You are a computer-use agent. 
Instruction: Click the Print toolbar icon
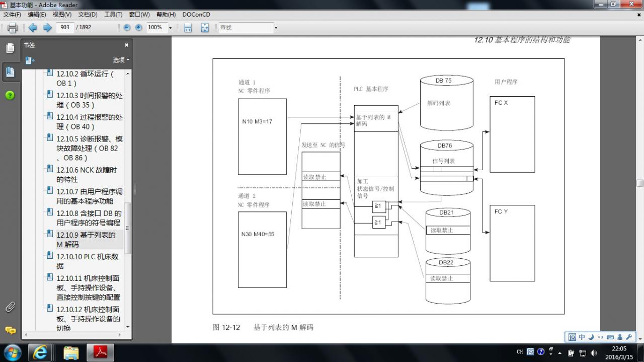coord(13,28)
